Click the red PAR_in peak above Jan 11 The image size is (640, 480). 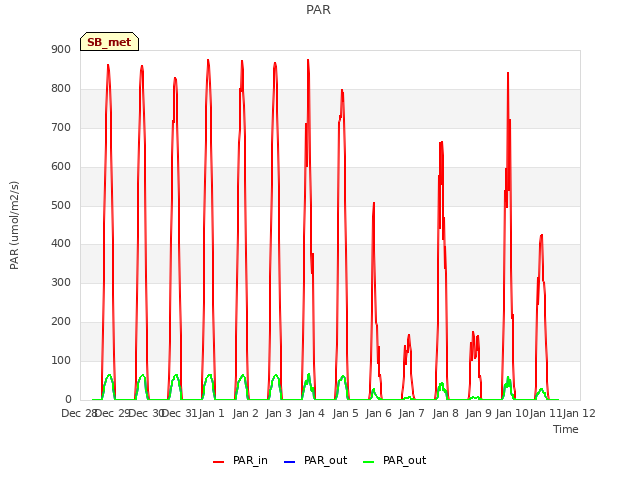542,236
